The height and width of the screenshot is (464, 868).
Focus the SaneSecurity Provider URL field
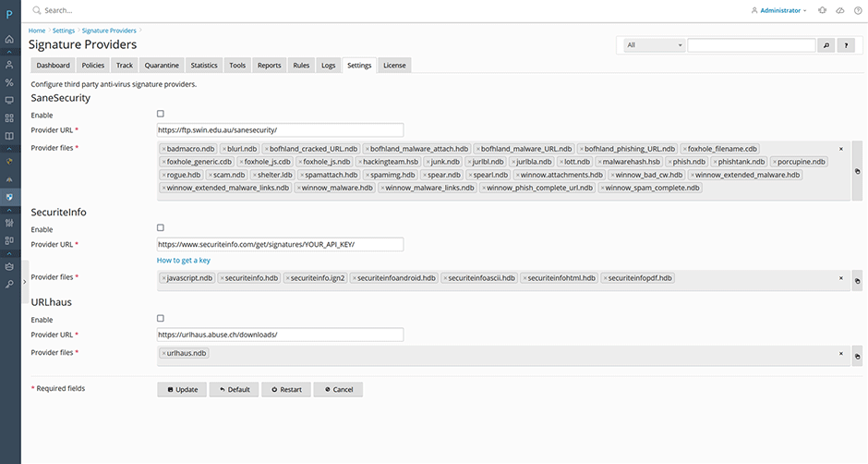(x=280, y=130)
